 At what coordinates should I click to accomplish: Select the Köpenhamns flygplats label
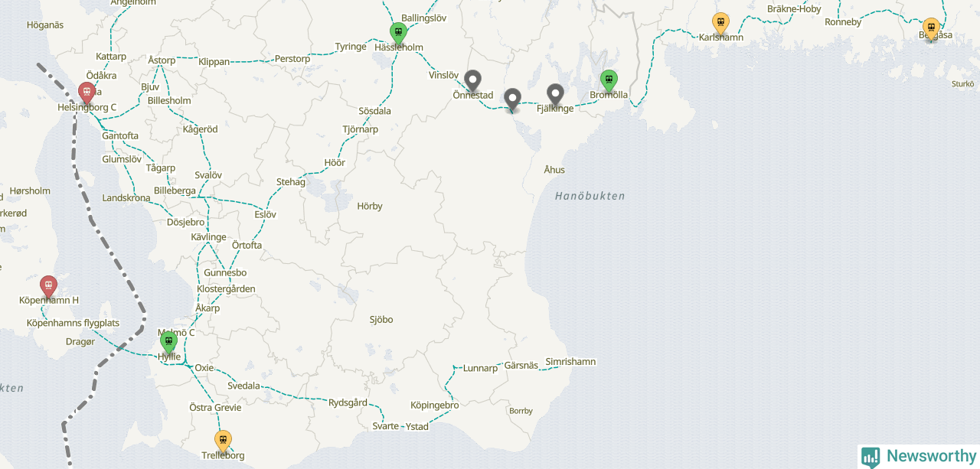73,324
